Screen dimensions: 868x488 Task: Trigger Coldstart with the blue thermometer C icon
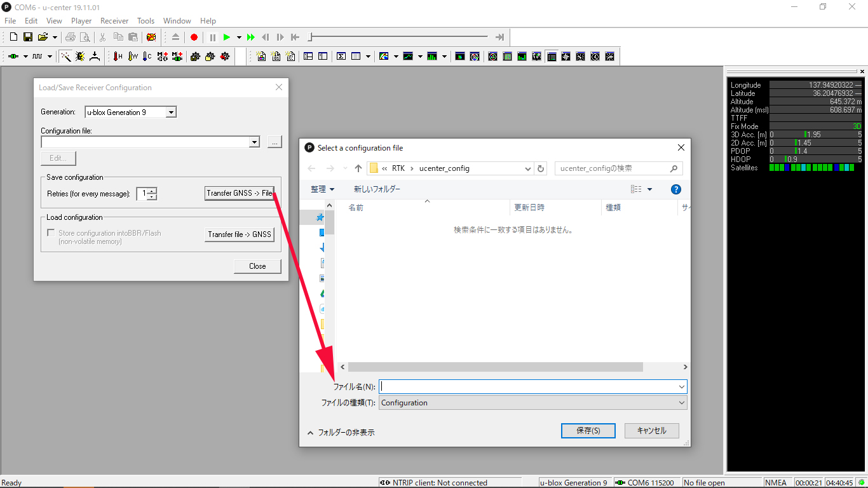pyautogui.click(x=147, y=57)
